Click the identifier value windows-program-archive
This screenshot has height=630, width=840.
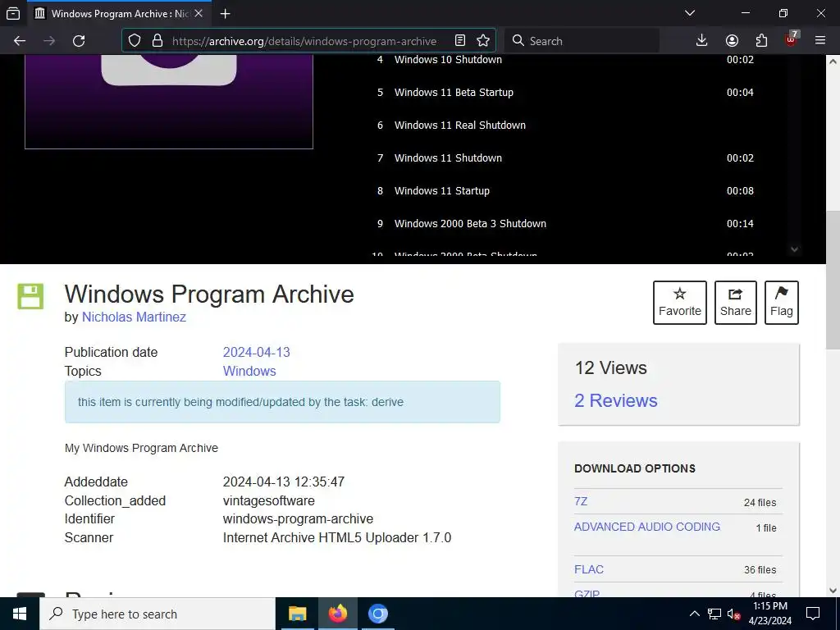pyautogui.click(x=298, y=519)
